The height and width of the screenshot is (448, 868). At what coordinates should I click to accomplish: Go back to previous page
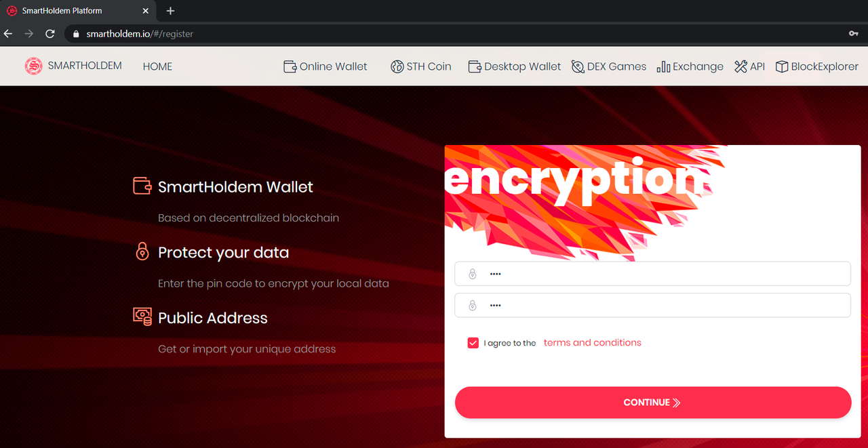(8, 33)
